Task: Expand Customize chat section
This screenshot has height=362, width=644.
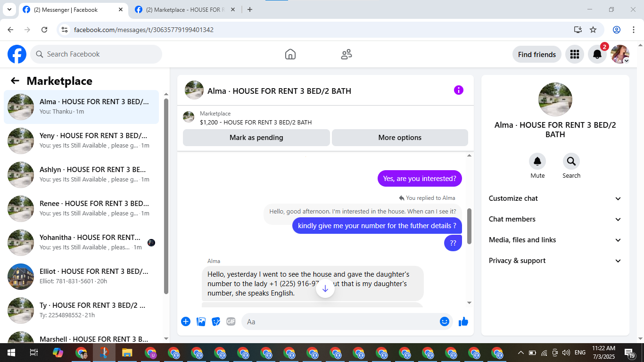Action: pos(555,198)
